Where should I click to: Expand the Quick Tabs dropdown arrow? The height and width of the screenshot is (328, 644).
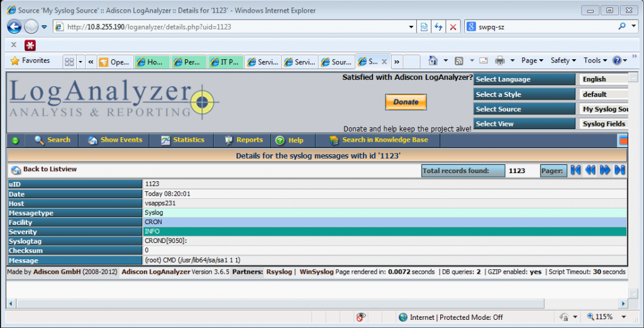click(x=80, y=62)
